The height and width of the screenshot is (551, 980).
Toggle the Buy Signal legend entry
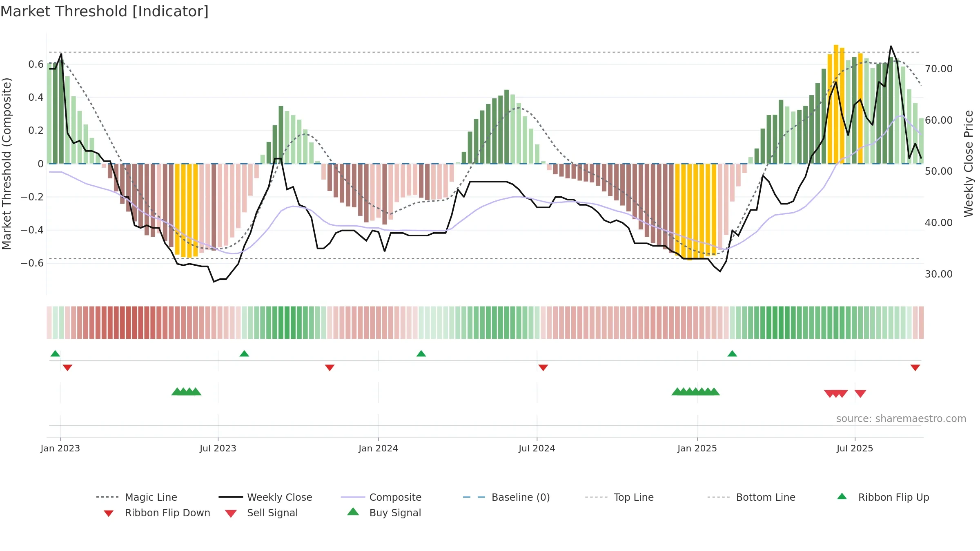[x=384, y=513]
